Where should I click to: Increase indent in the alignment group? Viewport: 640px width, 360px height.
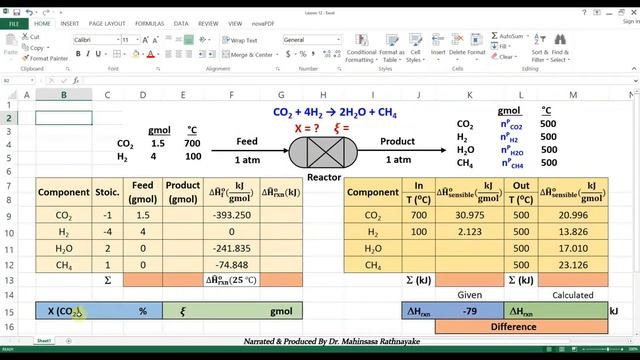(x=212, y=54)
